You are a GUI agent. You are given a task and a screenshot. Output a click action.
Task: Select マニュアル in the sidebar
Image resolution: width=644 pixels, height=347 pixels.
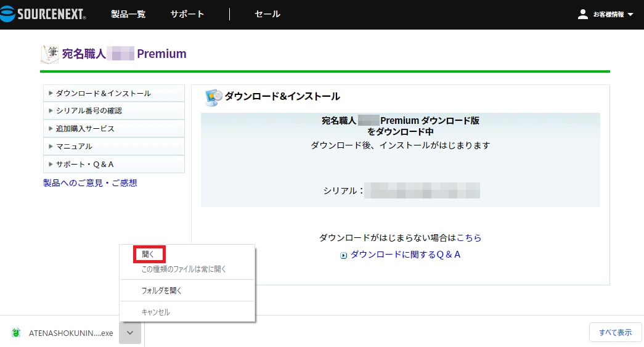(114, 146)
